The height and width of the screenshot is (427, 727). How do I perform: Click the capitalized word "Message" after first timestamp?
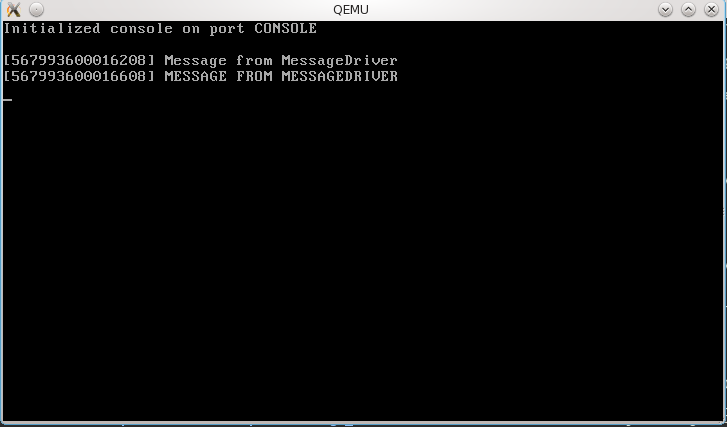196,61
